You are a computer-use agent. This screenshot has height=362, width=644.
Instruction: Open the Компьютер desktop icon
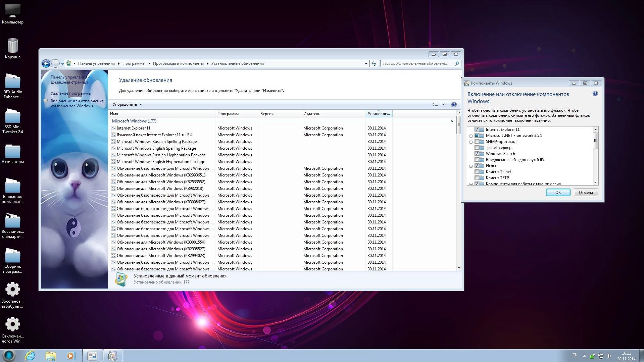point(13,13)
